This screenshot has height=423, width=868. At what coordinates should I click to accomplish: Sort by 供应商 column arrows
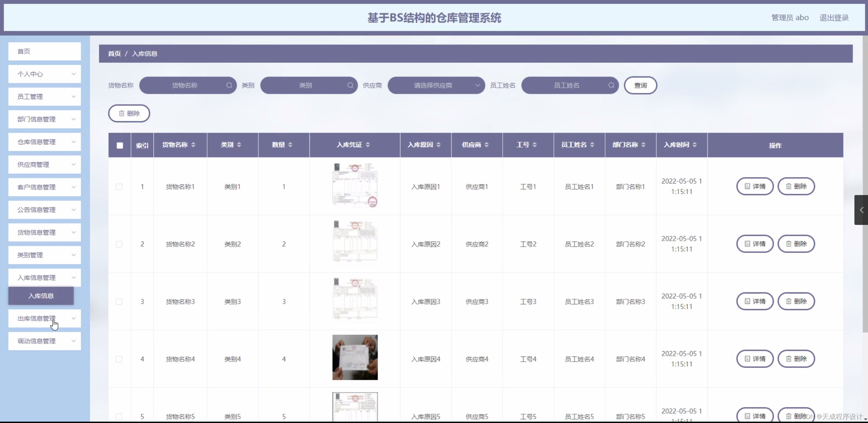486,145
